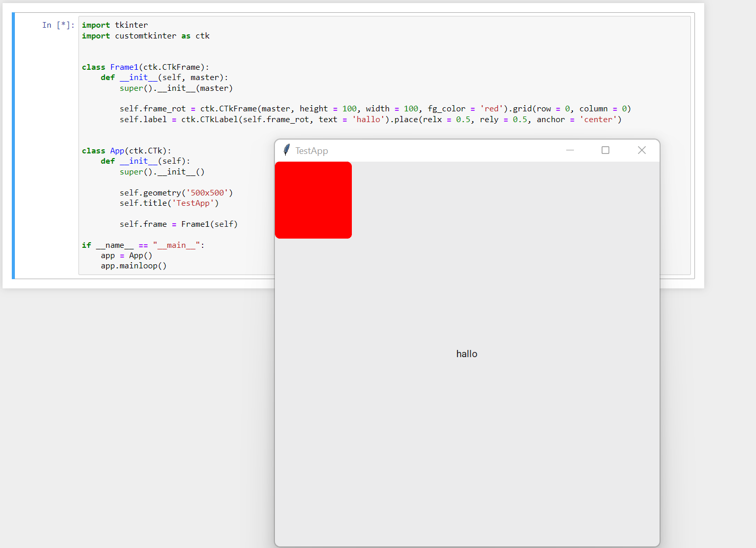Click the "In [*]:" cell prompt
756x548 pixels.
(x=58, y=25)
